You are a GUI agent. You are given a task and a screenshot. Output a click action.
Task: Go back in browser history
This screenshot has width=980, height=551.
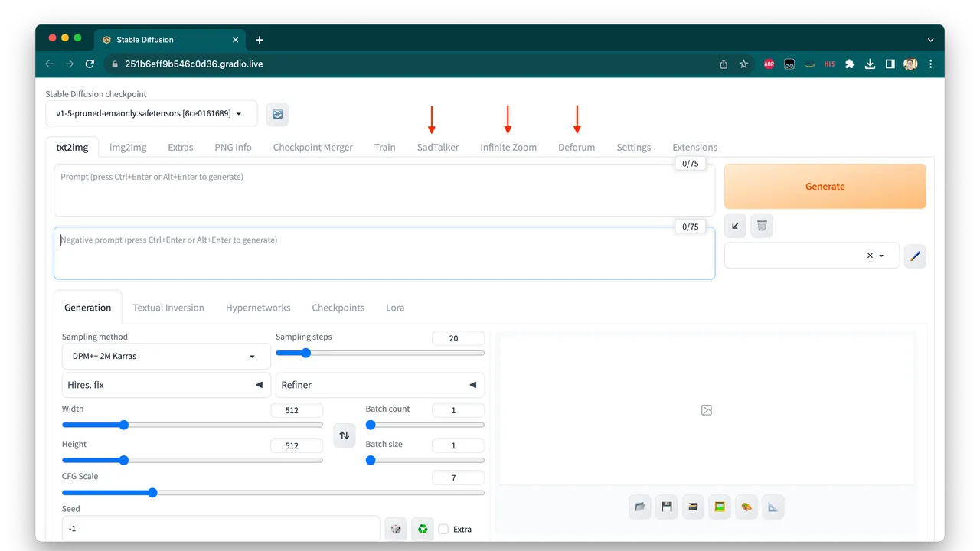50,64
